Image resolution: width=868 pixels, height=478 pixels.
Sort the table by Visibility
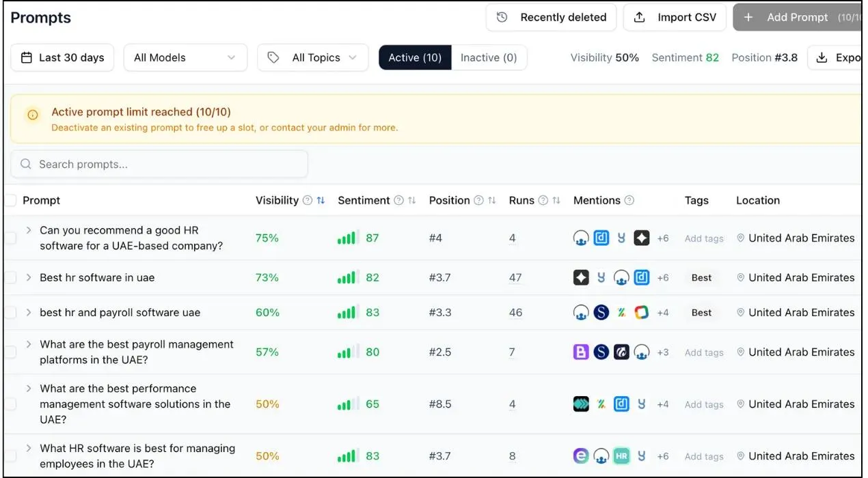click(321, 201)
